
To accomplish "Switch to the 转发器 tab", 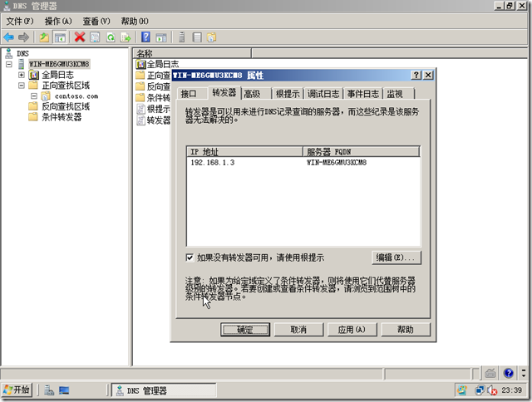I will click(224, 92).
